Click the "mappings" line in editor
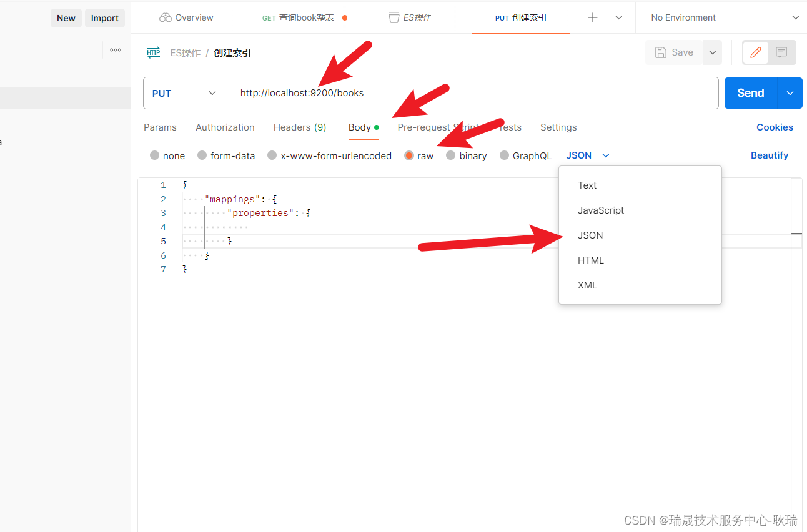The image size is (807, 532). (240, 199)
